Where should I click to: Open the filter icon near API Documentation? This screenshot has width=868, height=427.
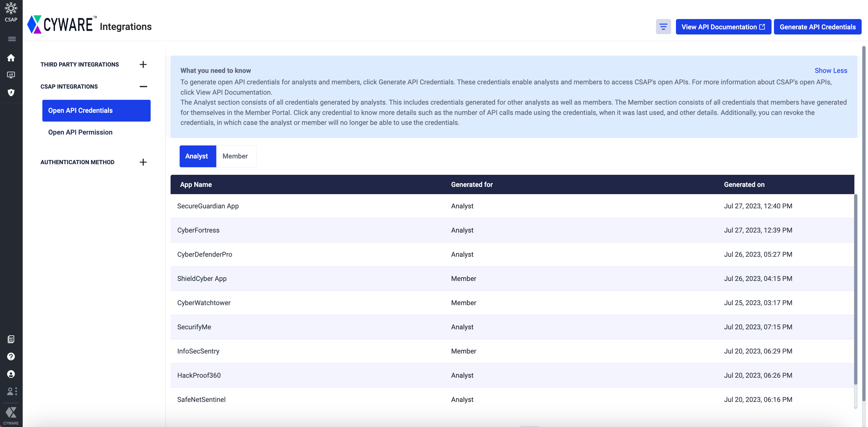pyautogui.click(x=663, y=27)
